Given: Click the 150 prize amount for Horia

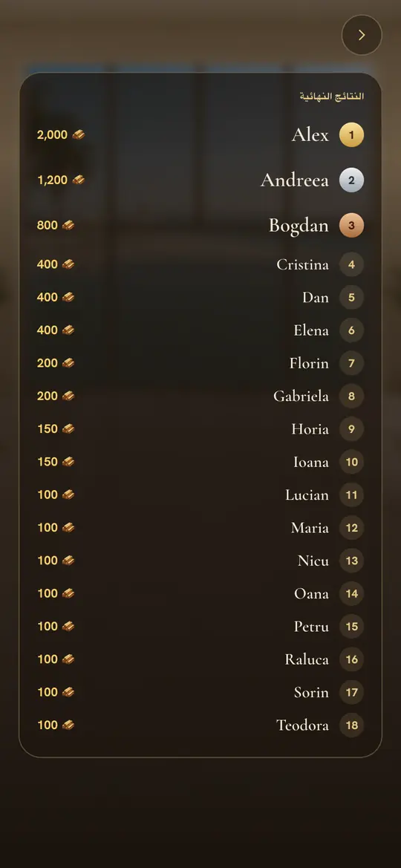Looking at the screenshot, I should tap(48, 429).
